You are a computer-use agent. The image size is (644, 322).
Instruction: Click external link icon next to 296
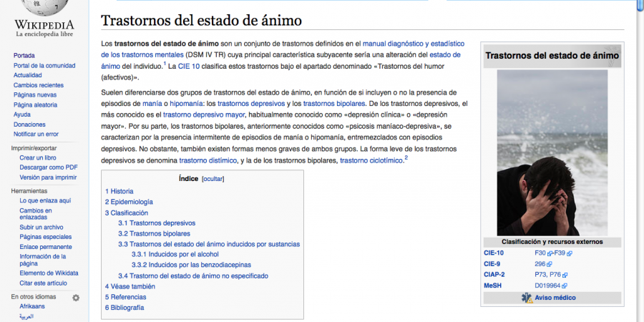pyautogui.click(x=550, y=264)
